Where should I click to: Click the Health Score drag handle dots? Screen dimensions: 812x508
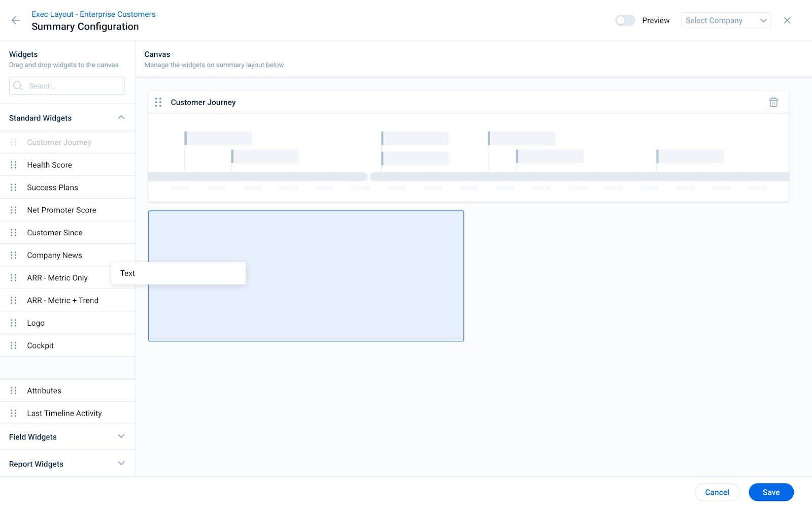pos(14,164)
